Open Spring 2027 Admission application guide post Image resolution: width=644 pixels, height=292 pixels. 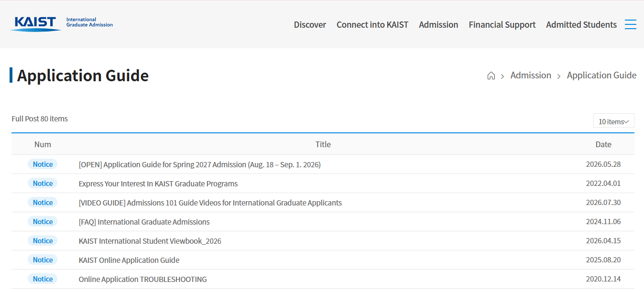pos(199,164)
